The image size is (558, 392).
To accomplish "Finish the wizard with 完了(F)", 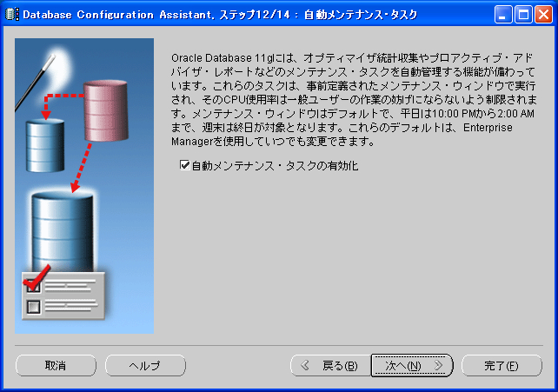I will pos(502,366).
